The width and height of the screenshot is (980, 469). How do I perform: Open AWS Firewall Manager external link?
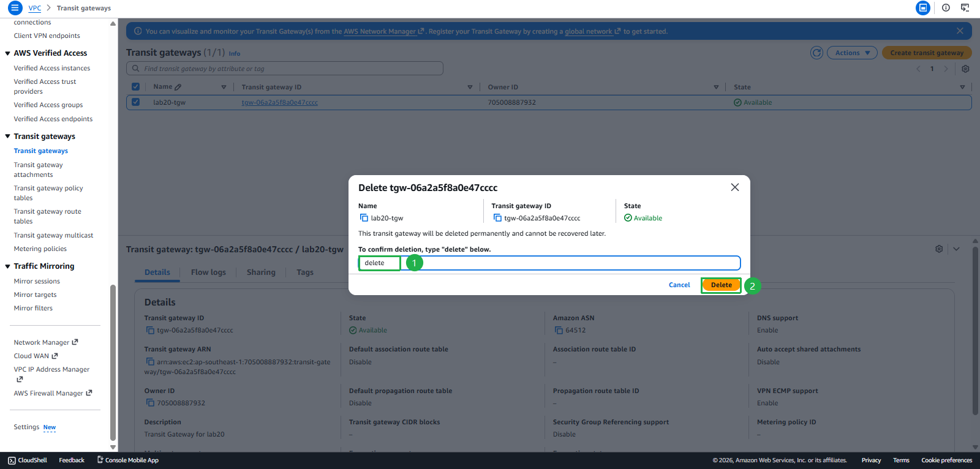tap(53, 393)
